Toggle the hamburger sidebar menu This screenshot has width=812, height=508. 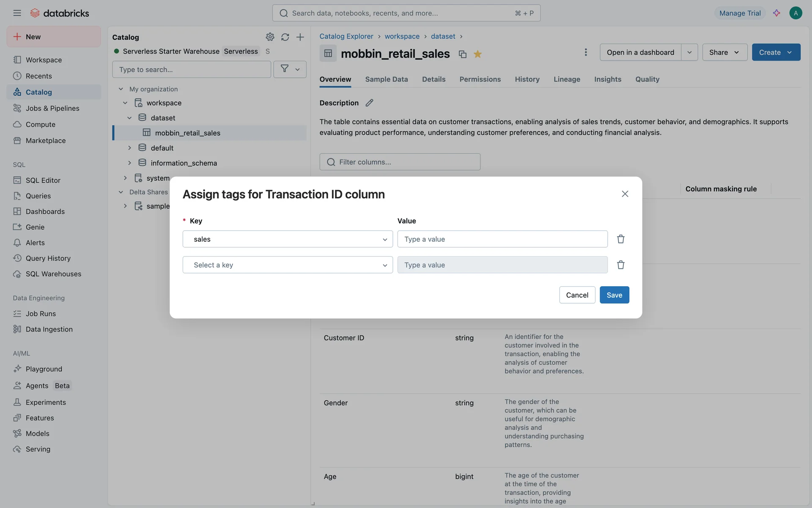coord(17,13)
